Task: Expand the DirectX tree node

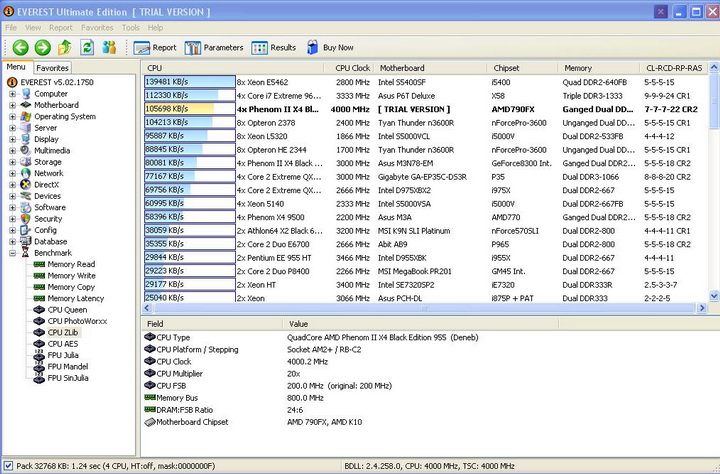Action: 12,185
